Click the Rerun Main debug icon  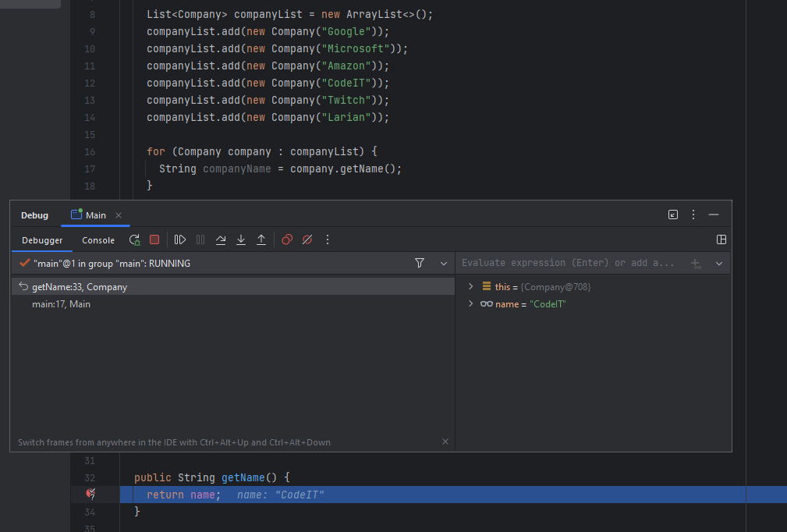(x=135, y=240)
